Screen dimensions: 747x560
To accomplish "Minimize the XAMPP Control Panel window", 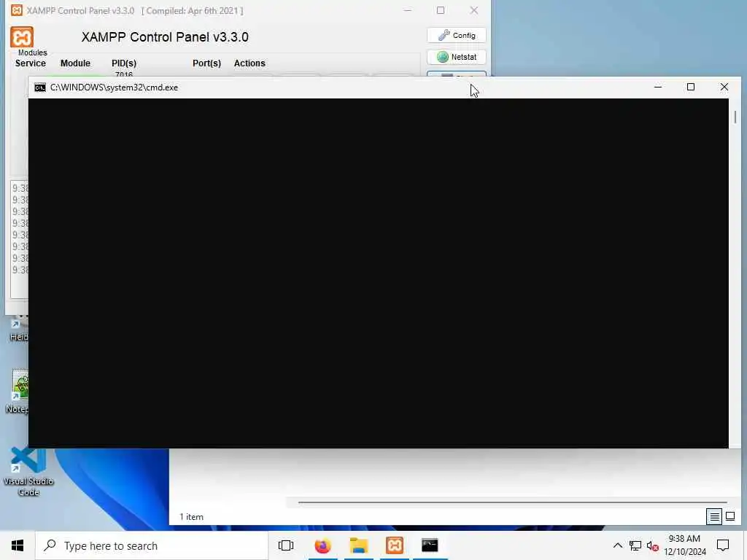I will click(407, 10).
